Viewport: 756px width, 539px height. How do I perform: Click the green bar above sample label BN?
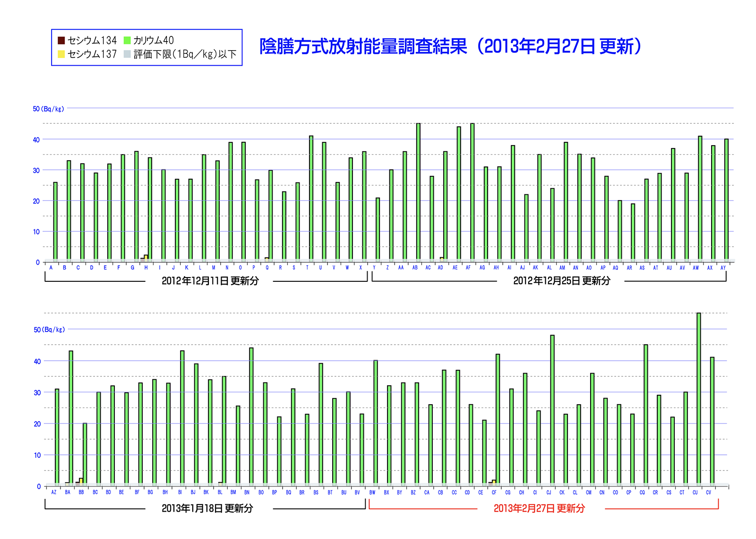pos(251,416)
